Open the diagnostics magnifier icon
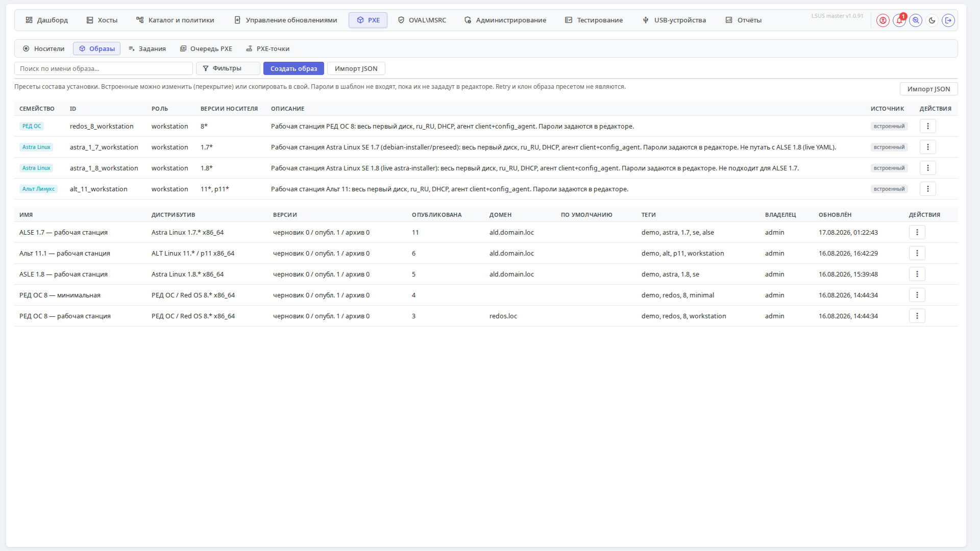Viewport: 980px width, 551px height. pyautogui.click(x=916, y=20)
